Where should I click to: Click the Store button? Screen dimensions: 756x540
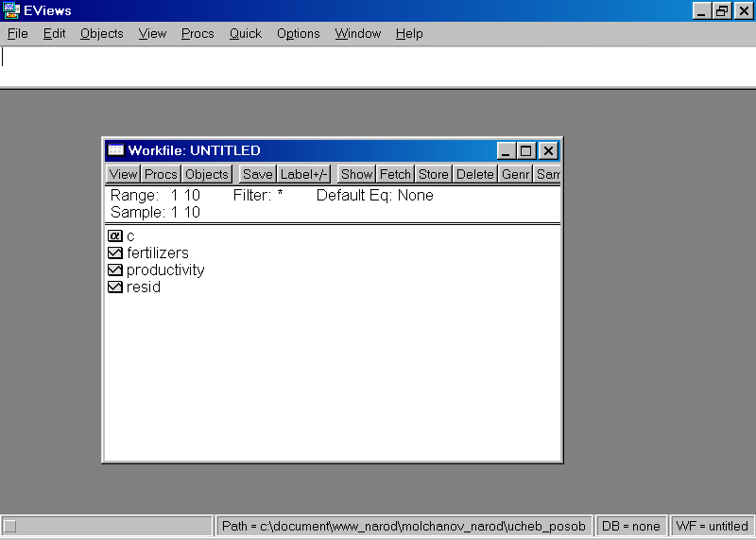pos(434,174)
